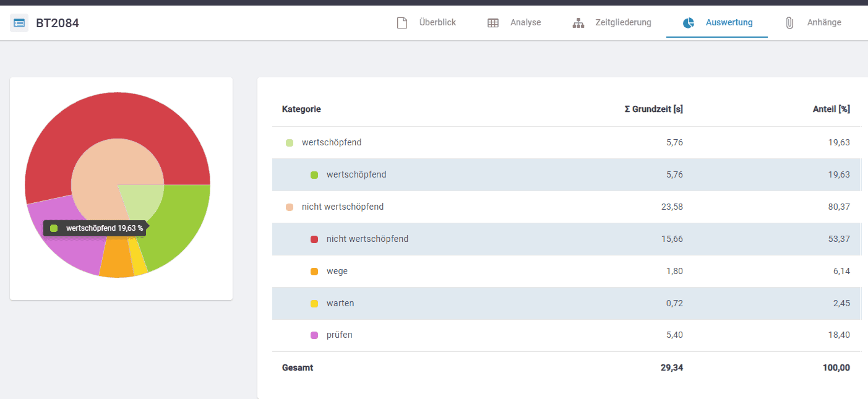Sort by Σ Grundzeit [s] column header
Viewport: 868px width, 399px height.
coord(653,109)
